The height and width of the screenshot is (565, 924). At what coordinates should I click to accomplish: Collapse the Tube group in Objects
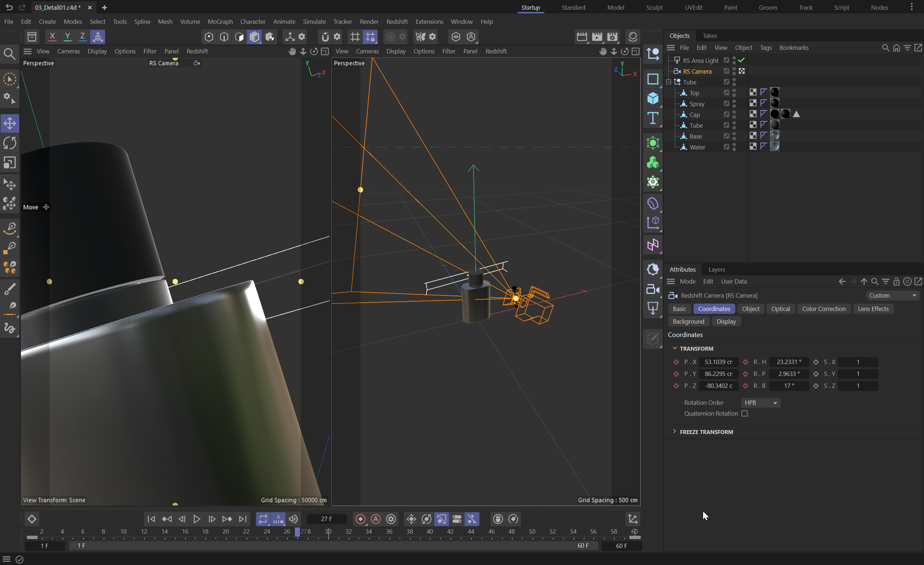pos(668,82)
